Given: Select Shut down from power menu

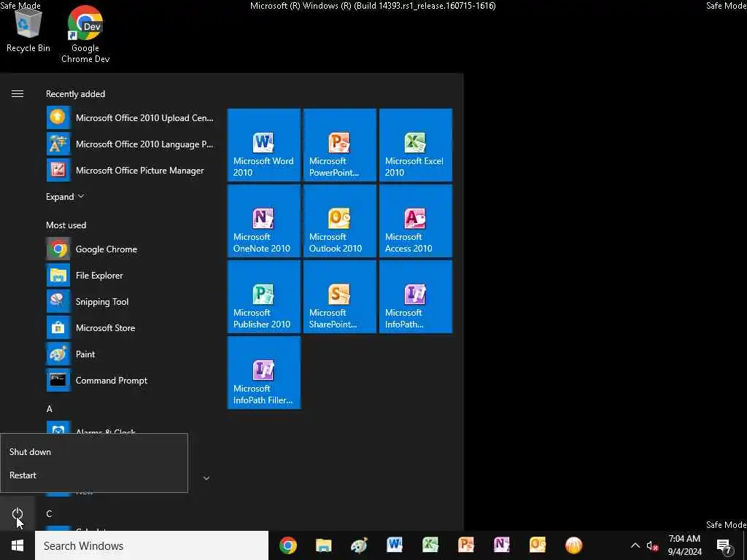Looking at the screenshot, I should (x=94, y=451).
